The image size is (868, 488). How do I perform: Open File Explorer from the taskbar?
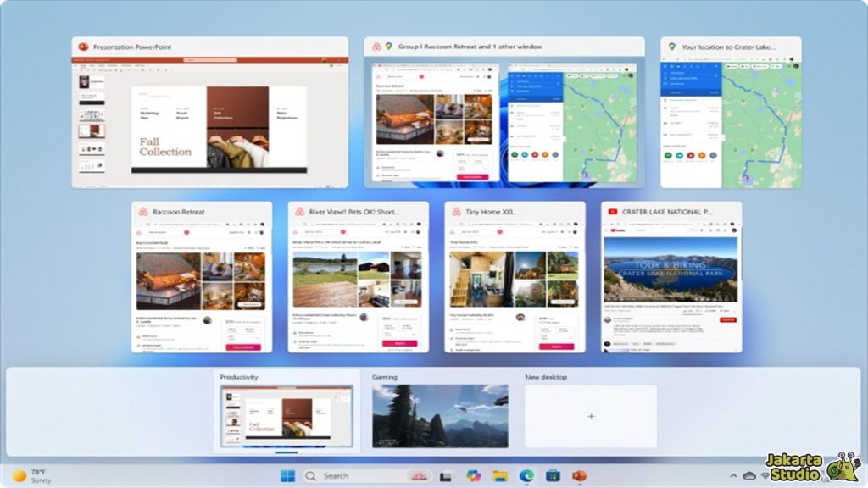[x=500, y=476]
